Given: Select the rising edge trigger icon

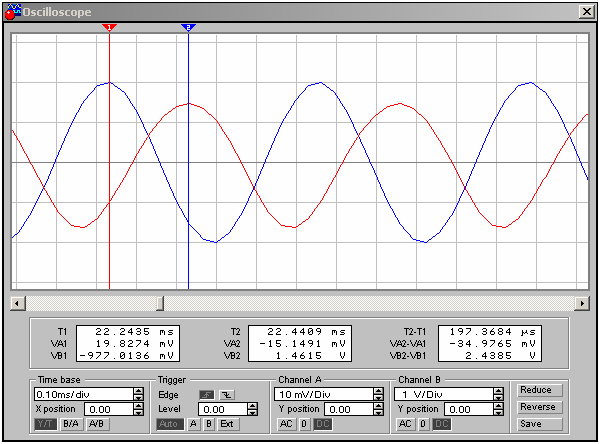Looking at the screenshot, I should coord(207,394).
